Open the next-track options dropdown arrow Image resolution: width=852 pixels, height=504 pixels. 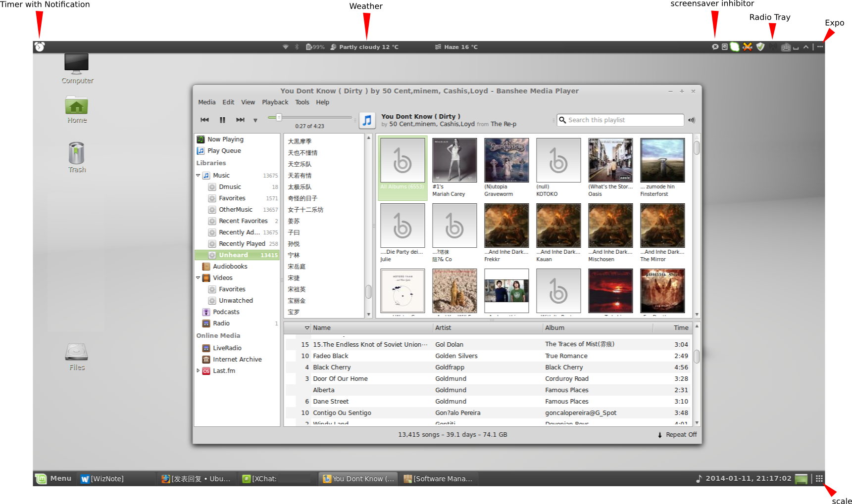pyautogui.click(x=255, y=120)
